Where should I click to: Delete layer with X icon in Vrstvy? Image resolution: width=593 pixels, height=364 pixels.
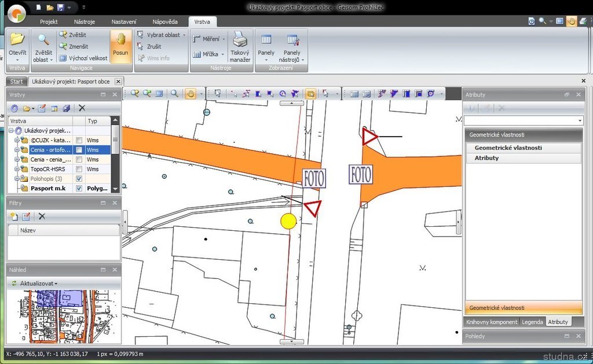(82, 108)
